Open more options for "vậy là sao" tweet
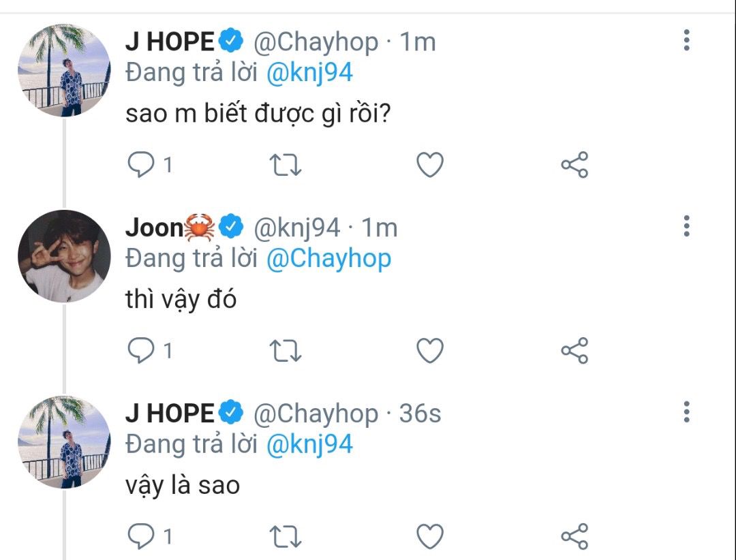 pos(686,411)
